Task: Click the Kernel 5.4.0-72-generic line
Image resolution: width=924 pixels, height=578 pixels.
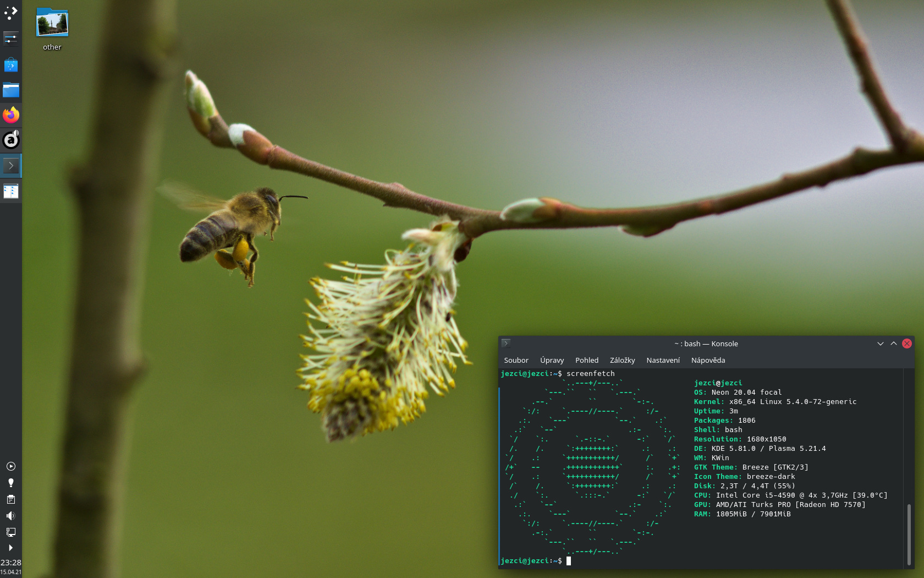Action: click(x=775, y=402)
